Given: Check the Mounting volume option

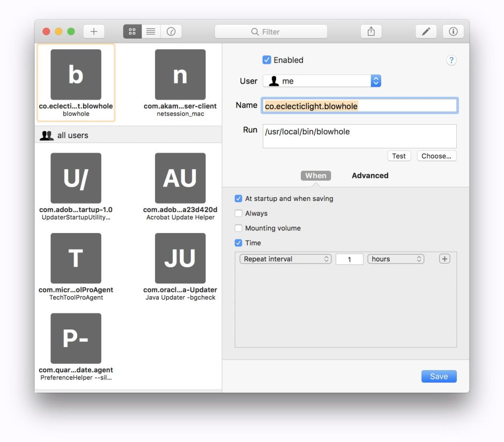Looking at the screenshot, I should coord(239,228).
